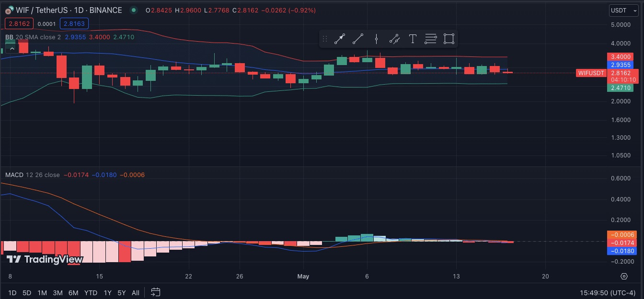Click the red 2.8162 sell price button

tap(19, 23)
